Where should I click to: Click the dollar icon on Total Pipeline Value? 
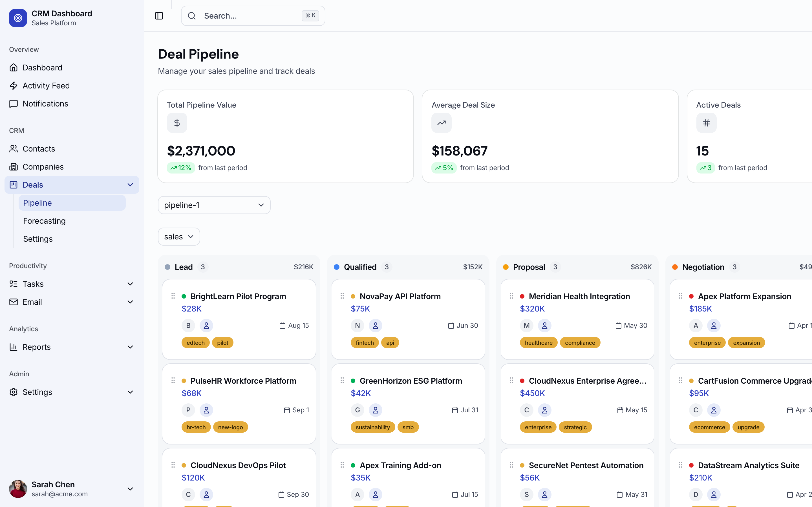tap(177, 123)
